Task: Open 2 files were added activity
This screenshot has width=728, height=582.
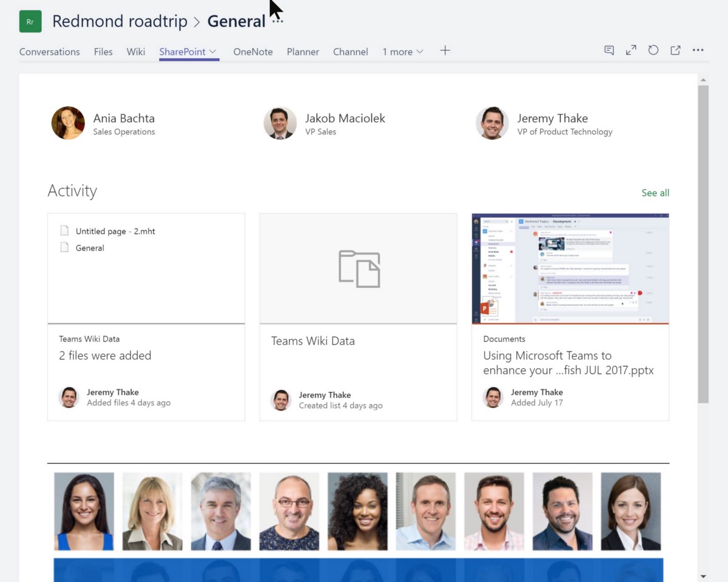Action: [105, 356]
